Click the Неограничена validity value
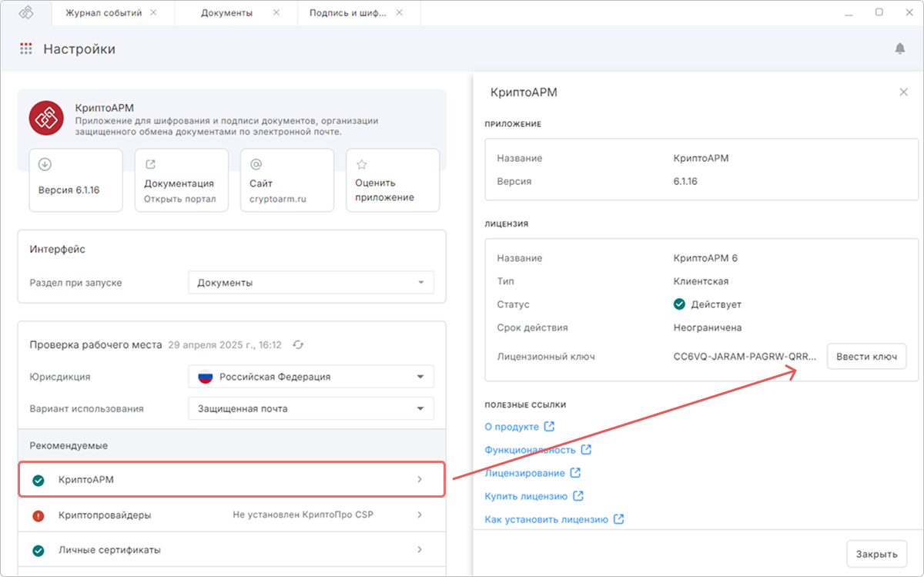Viewport: 924px width, 577px height. (708, 327)
